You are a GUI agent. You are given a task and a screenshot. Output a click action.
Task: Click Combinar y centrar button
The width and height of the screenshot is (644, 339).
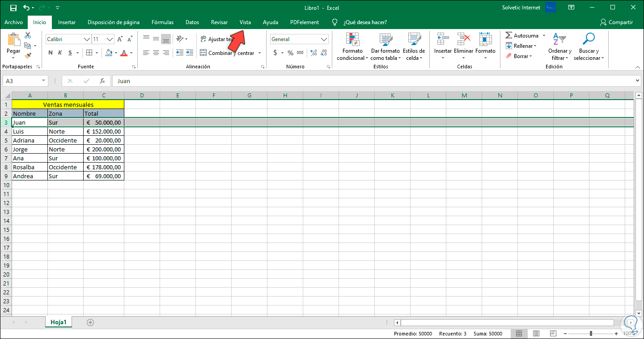click(227, 53)
